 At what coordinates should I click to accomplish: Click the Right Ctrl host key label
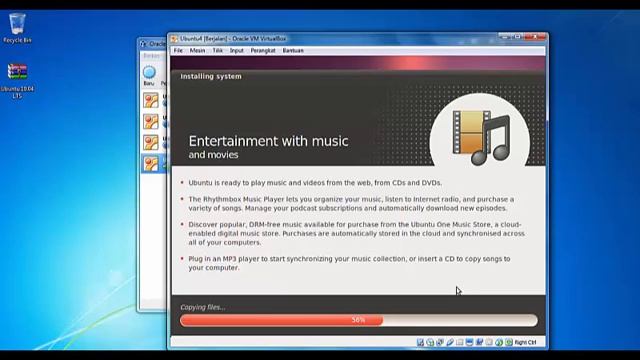[x=525, y=342]
